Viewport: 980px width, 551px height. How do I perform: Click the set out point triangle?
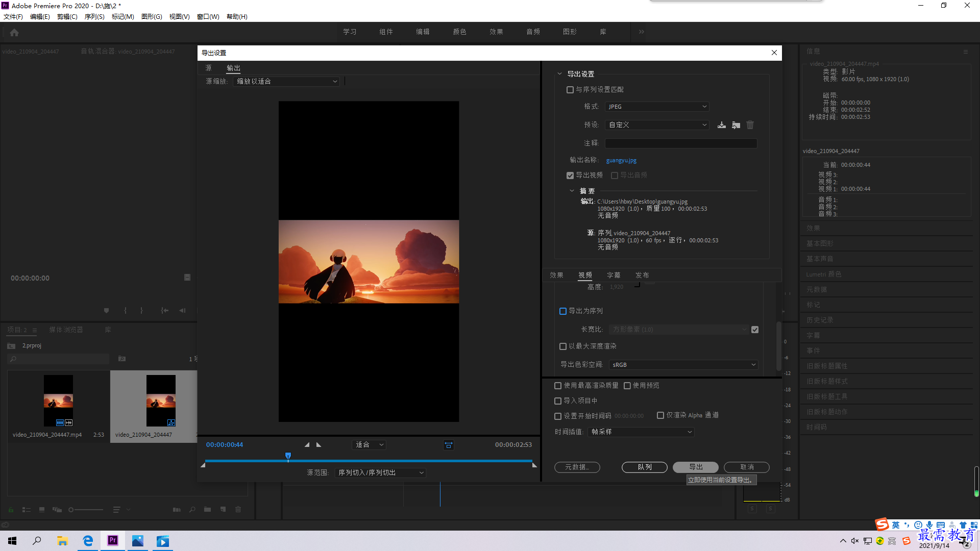(x=318, y=445)
